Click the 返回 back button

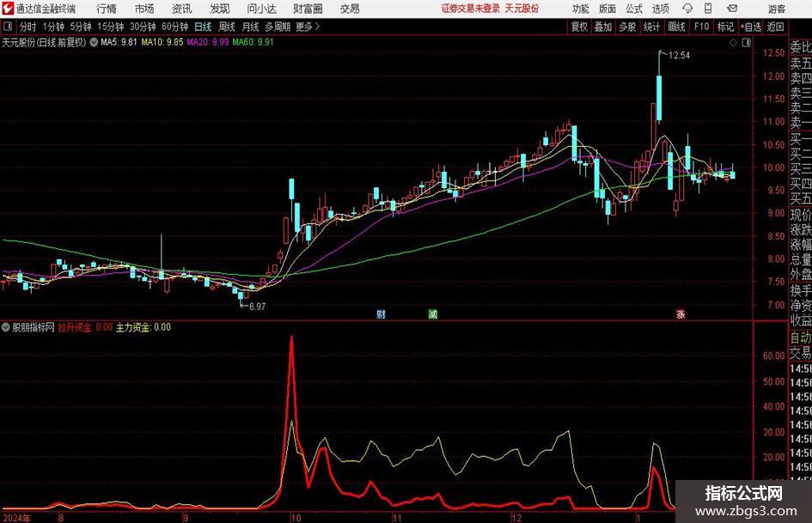[775, 27]
